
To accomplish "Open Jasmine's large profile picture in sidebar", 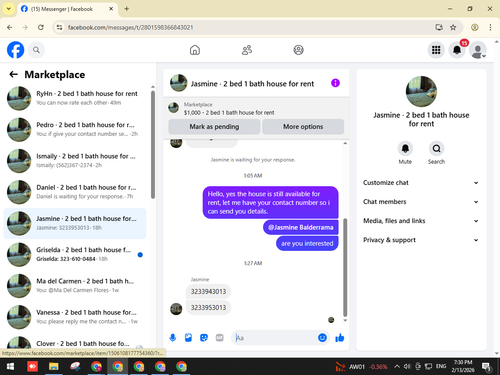I will [421, 92].
